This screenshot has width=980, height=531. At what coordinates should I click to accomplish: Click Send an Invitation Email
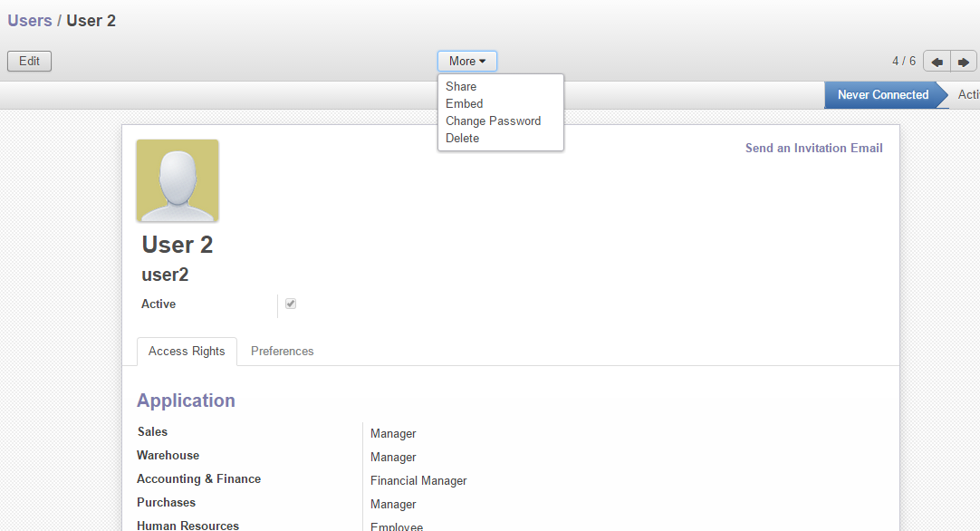813,148
